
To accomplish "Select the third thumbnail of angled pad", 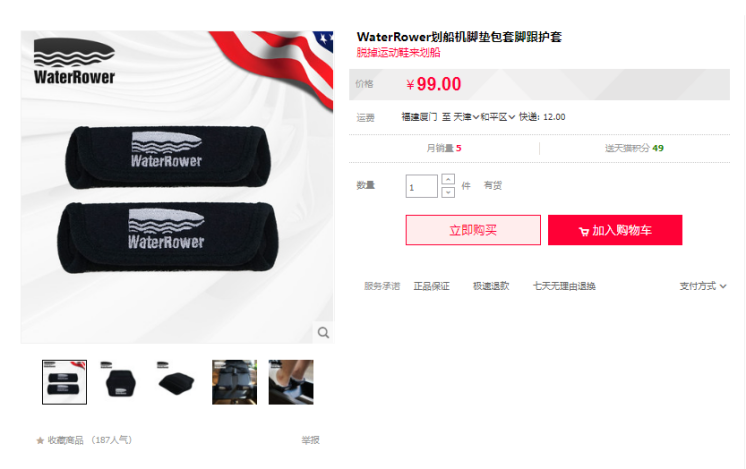I will click(x=177, y=382).
